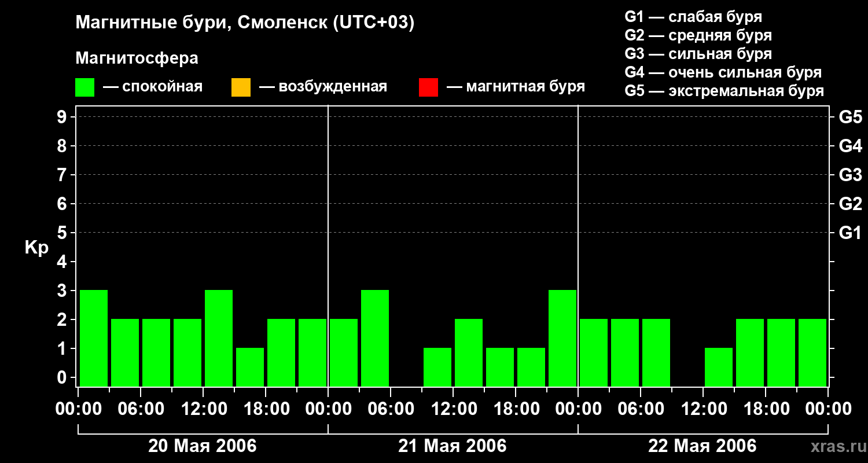Image resolution: width=868 pixels, height=463 pixels.
Task: Click the 'G2' right-axis label
Action: pyautogui.click(x=850, y=204)
